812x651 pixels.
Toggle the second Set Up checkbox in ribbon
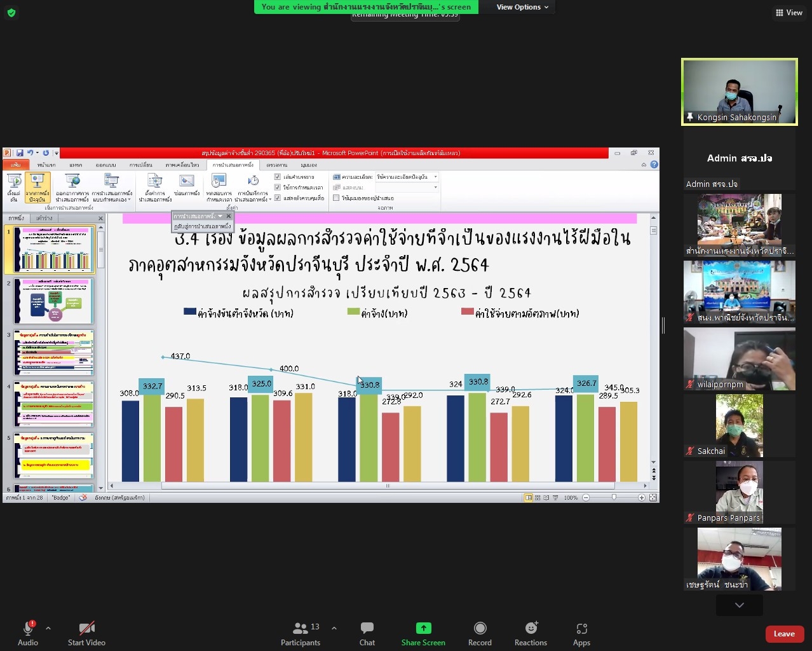[x=278, y=188]
